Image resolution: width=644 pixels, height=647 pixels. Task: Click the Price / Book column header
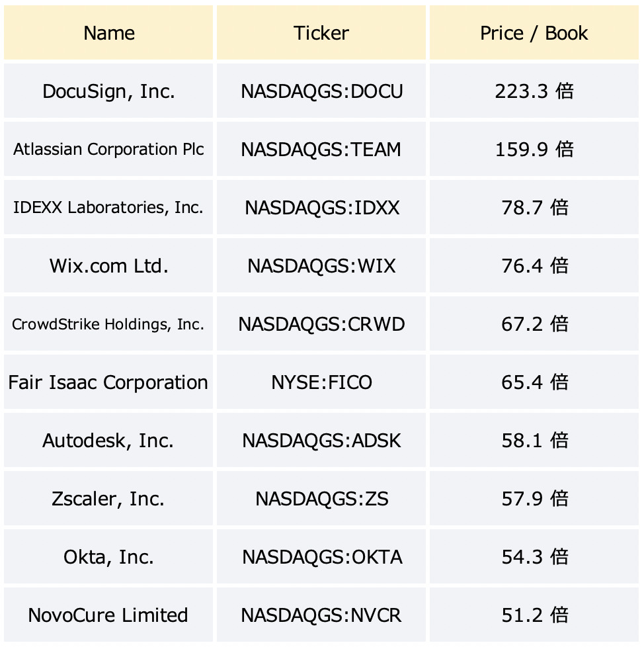[x=534, y=32]
